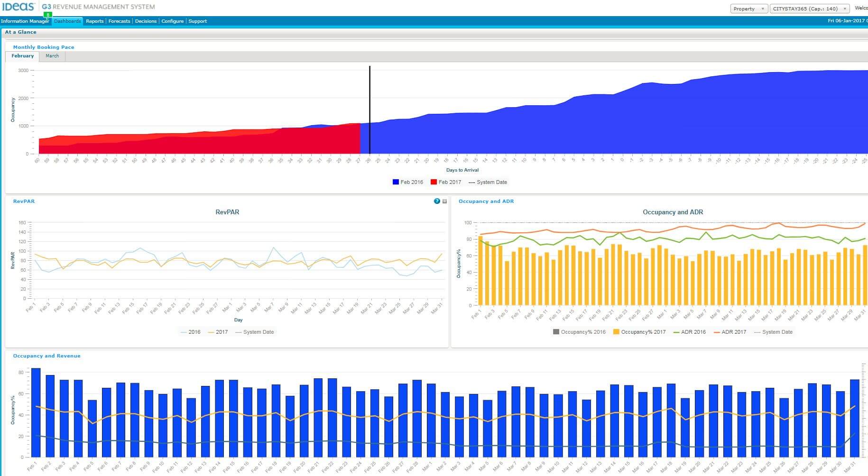Toggle the Feb 2017 legend series

tap(446, 182)
